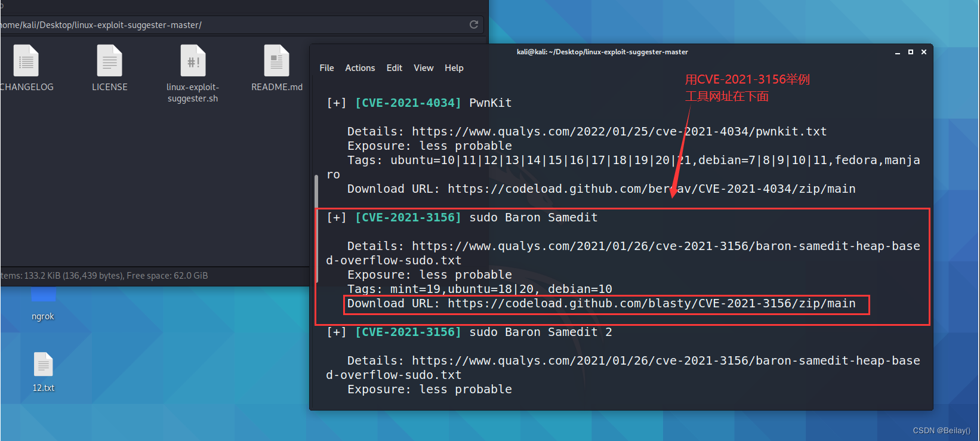Minimize the terminal window
Image resolution: width=980 pixels, height=441 pixels.
tap(897, 53)
